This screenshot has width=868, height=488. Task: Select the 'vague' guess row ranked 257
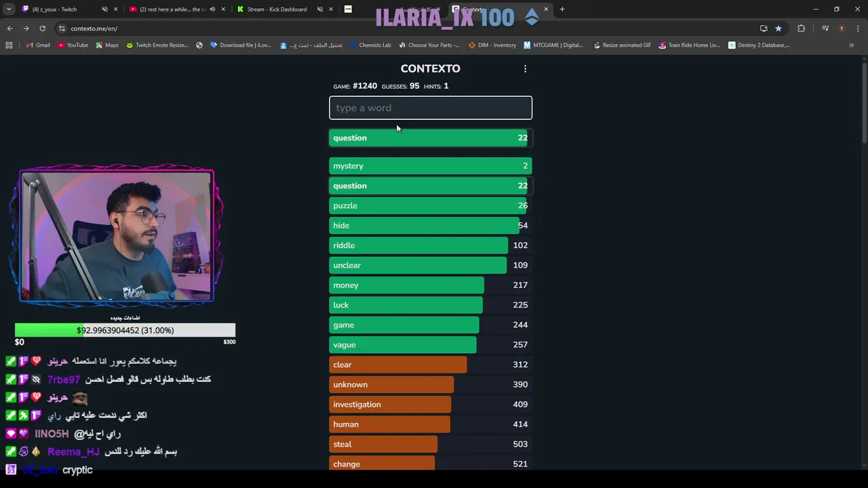tap(431, 345)
